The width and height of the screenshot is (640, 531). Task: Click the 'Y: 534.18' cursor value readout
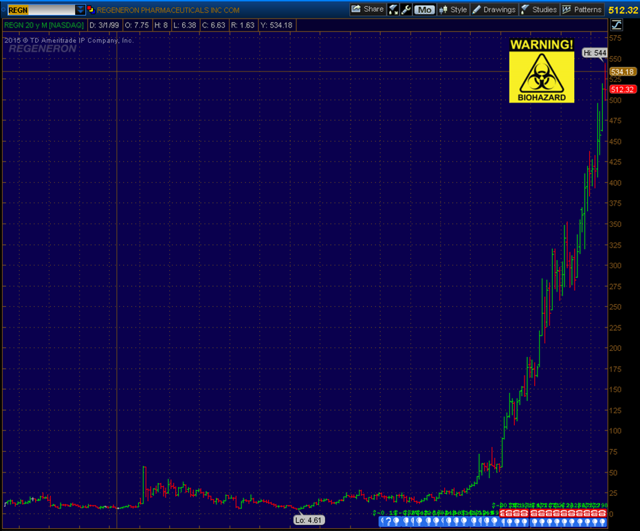276,25
